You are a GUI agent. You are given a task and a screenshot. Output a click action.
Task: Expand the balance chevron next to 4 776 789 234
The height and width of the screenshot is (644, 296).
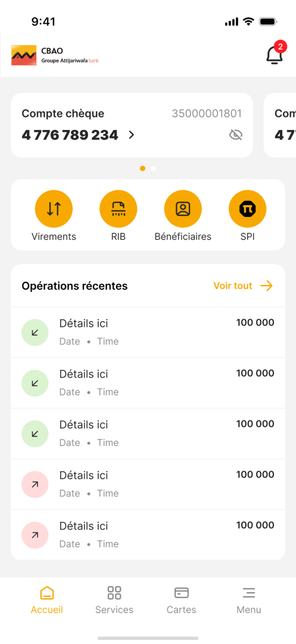click(x=131, y=135)
